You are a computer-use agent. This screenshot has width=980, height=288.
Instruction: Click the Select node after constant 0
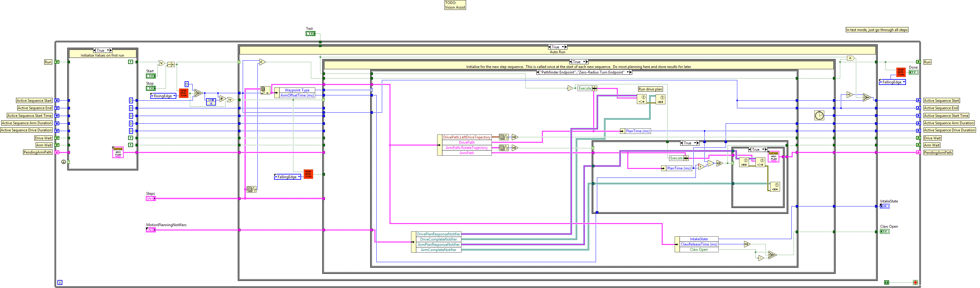pos(198,93)
